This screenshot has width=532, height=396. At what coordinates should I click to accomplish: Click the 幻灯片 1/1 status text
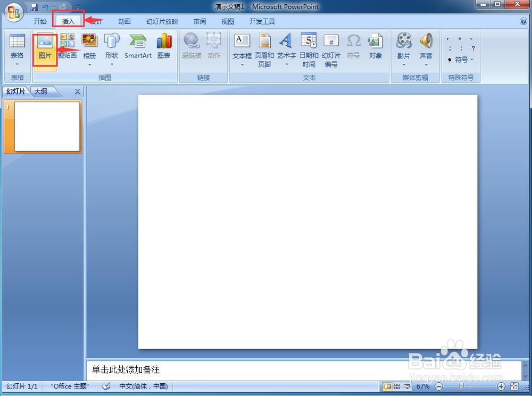coord(22,386)
